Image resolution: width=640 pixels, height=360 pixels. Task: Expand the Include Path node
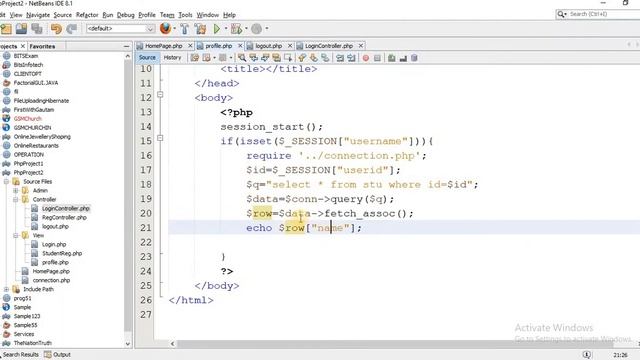(6, 289)
